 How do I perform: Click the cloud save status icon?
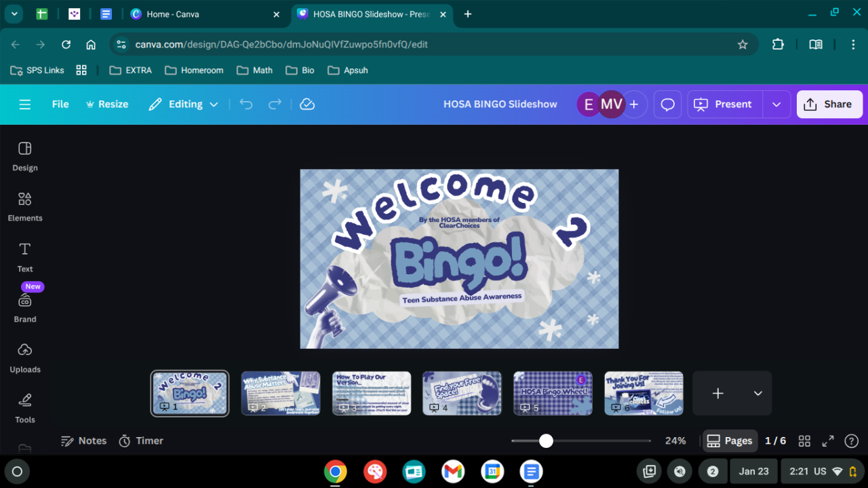tap(307, 105)
